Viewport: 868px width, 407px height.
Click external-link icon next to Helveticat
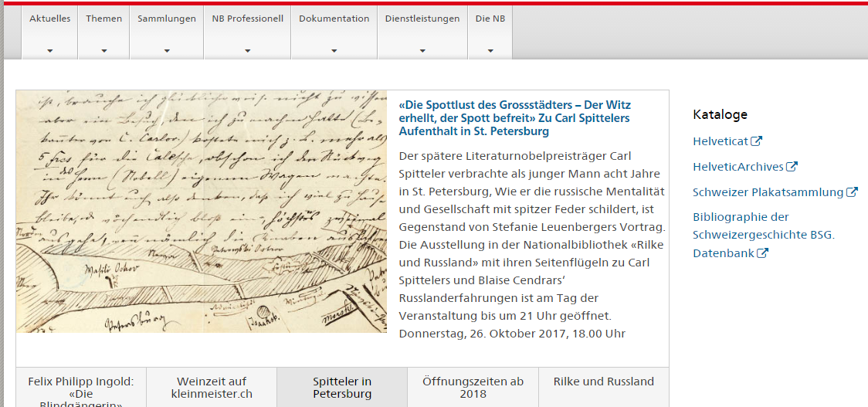pyautogui.click(x=757, y=141)
